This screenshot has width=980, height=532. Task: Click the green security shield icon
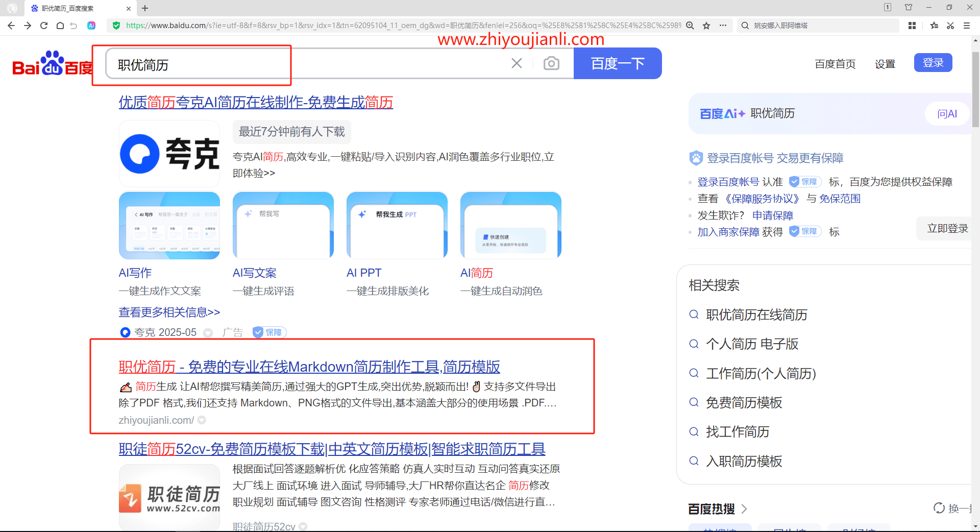pos(116,26)
